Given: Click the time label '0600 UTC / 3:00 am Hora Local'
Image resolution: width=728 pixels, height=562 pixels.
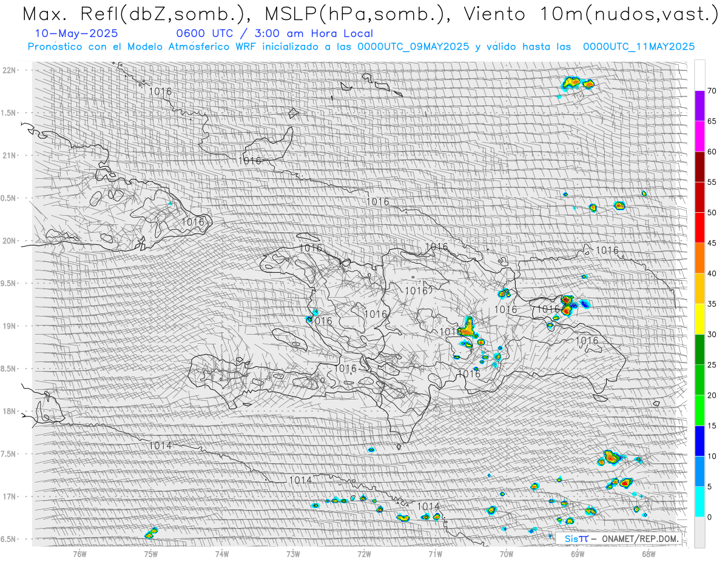Looking at the screenshot, I should point(274,34).
